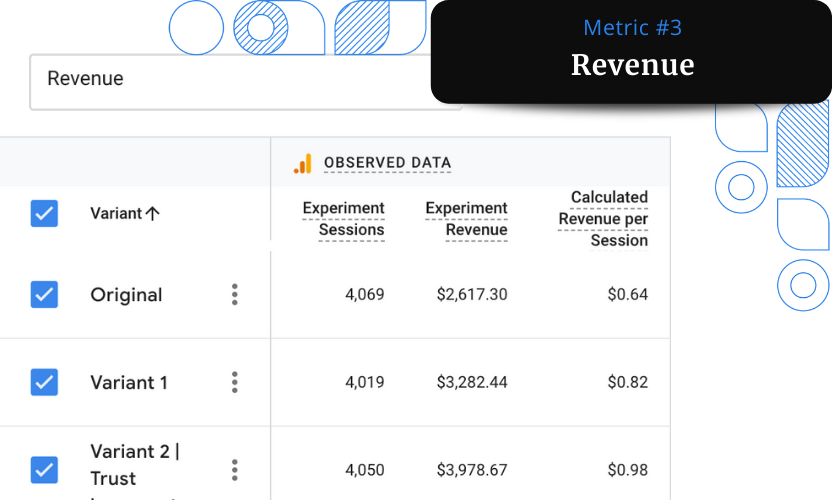Open the Revenue metric dropdown
The image size is (832, 500).
point(245,82)
